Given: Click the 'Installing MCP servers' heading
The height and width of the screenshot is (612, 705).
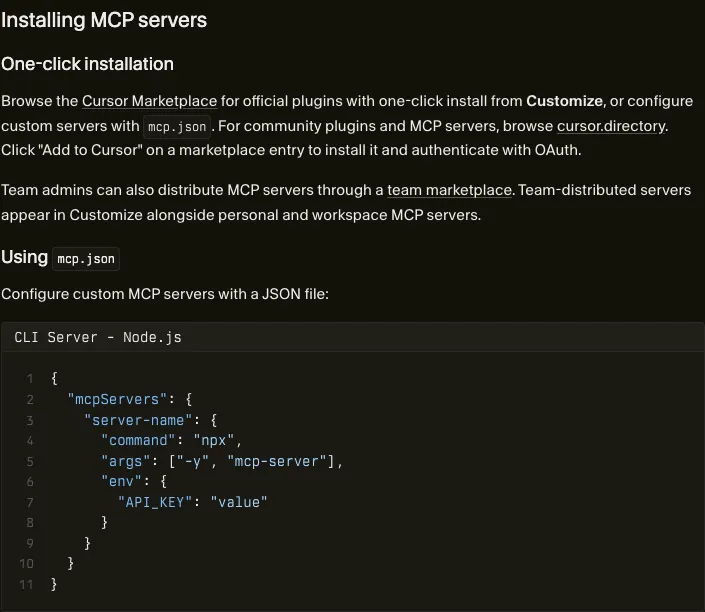Looking at the screenshot, I should [x=104, y=20].
